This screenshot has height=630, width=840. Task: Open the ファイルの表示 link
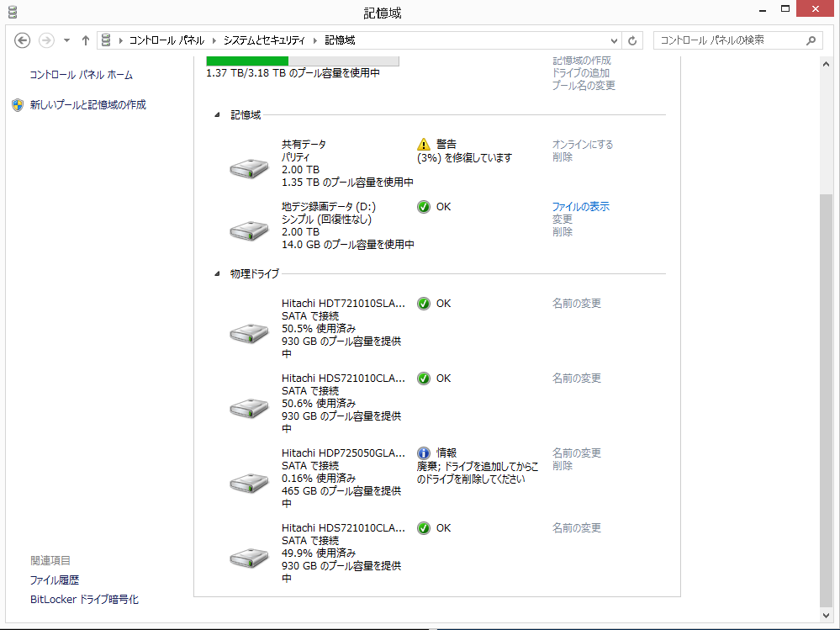[580, 206]
